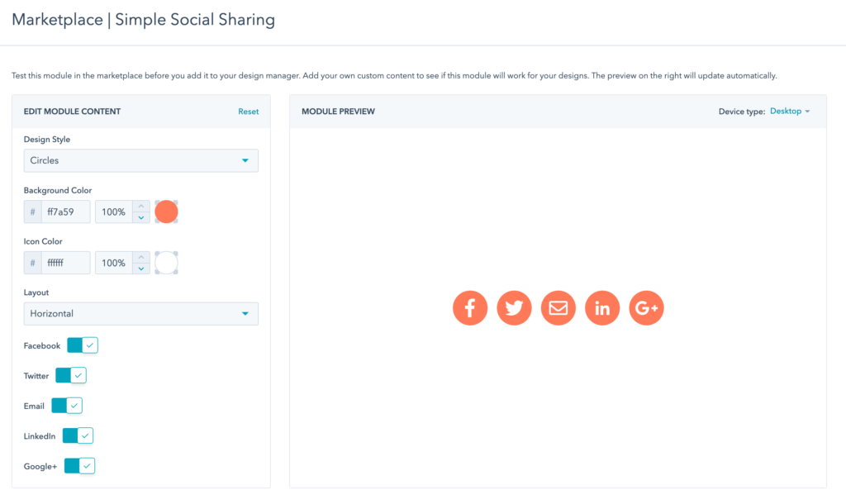Open the Device type Desktop dropdown
This screenshot has width=846, height=504.
pos(790,112)
